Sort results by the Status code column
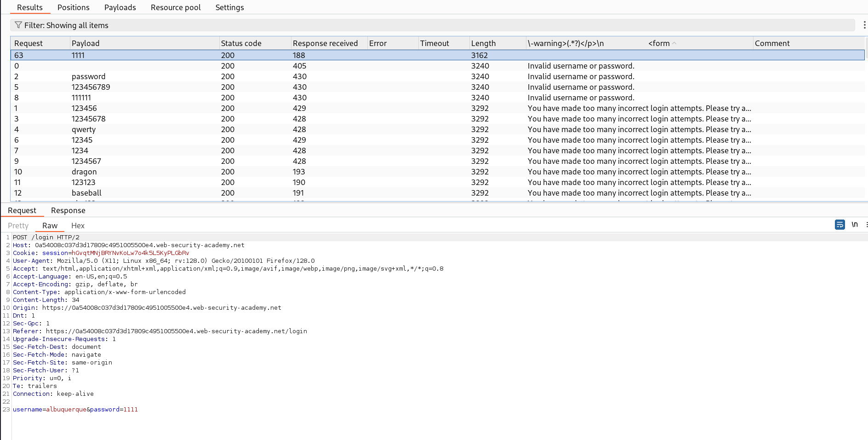The width and height of the screenshot is (868, 440). [x=241, y=43]
